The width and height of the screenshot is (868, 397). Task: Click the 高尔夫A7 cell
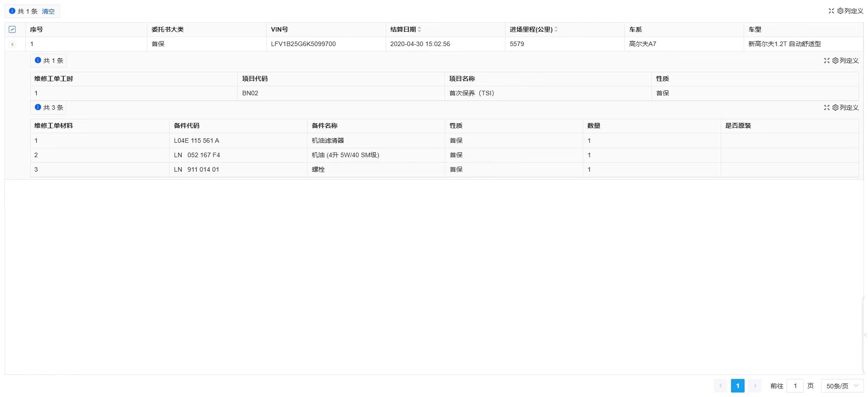pos(642,44)
